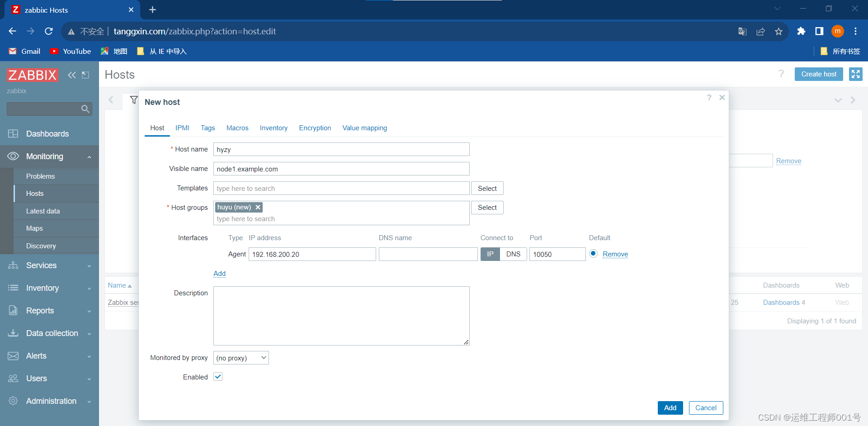
Task: Toggle the kiosk mode fullscreen icon
Action: coord(856,74)
